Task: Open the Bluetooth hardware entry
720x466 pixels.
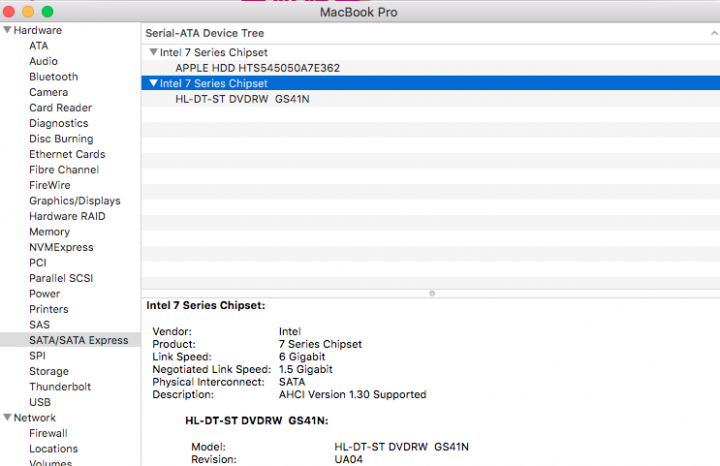Action: (x=53, y=77)
